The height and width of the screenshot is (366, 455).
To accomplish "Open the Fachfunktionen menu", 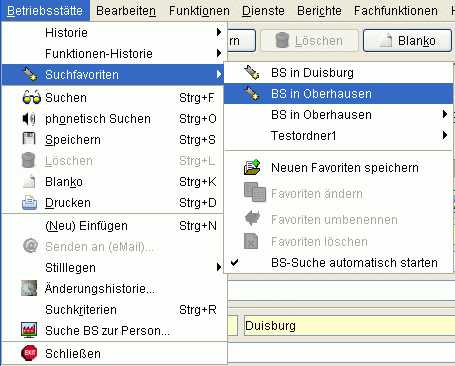I will (x=396, y=11).
